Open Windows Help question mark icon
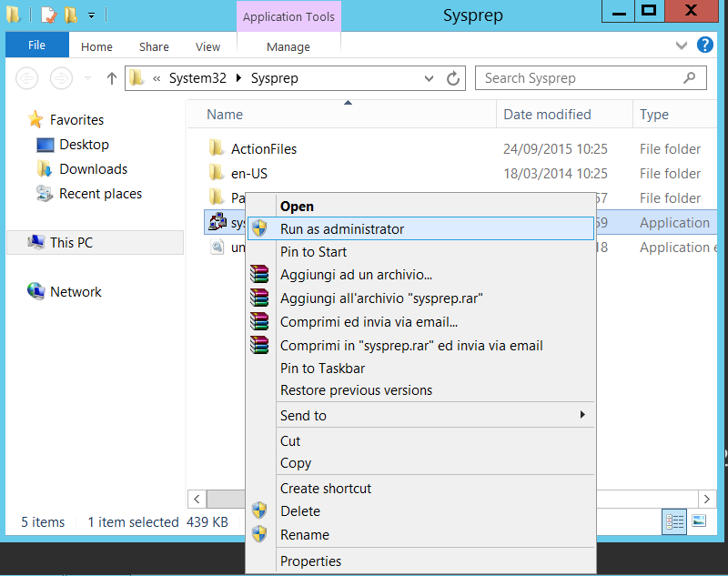The width and height of the screenshot is (728, 576). click(x=704, y=45)
